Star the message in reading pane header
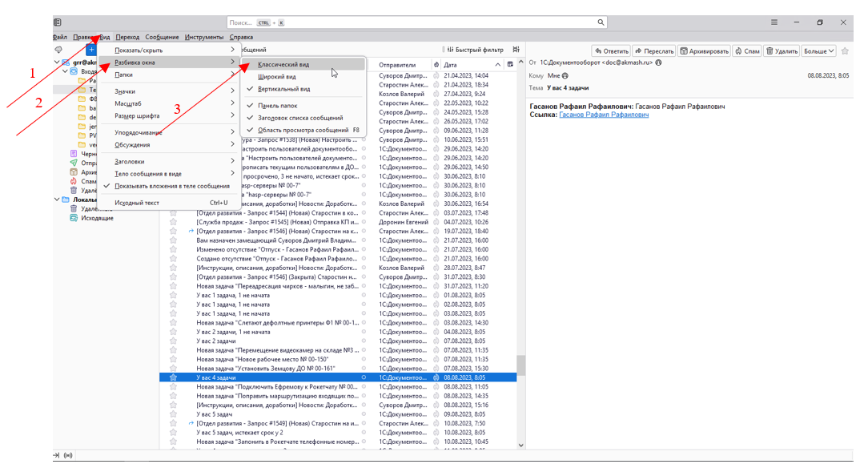This screenshot has height=472, width=868. 845,51
